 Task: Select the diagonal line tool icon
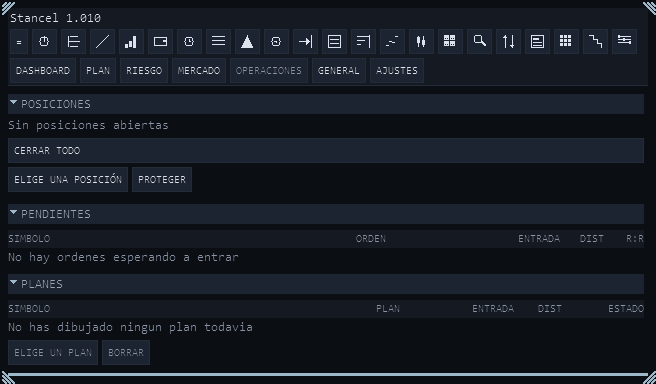102,42
